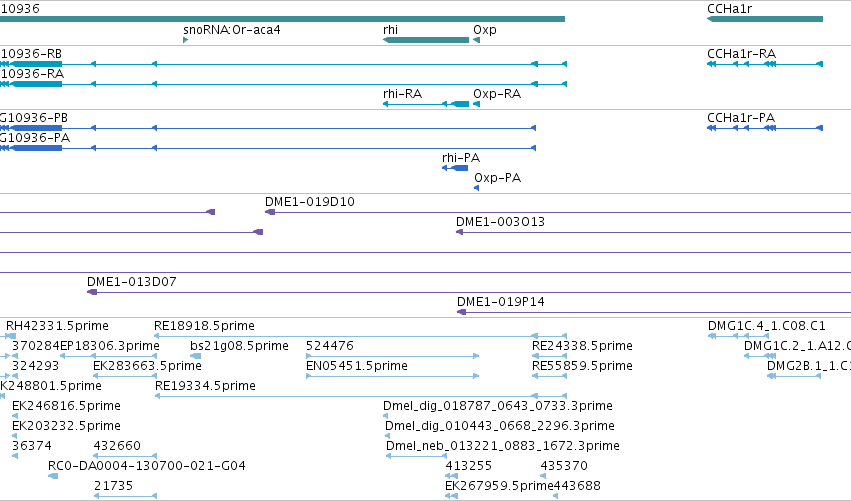The width and height of the screenshot is (851, 501).
Task: Select the G10936-PB protein label
Action: pos(34,118)
